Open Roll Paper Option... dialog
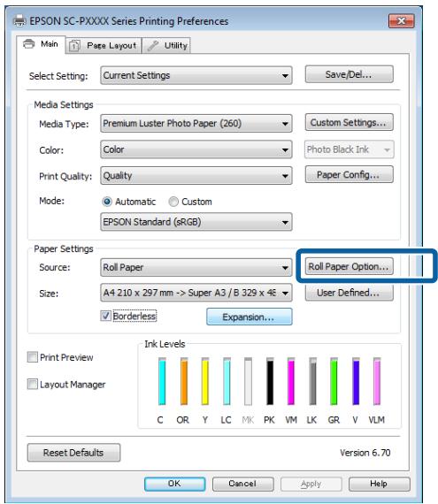The width and height of the screenshot is (438, 504). tap(350, 266)
